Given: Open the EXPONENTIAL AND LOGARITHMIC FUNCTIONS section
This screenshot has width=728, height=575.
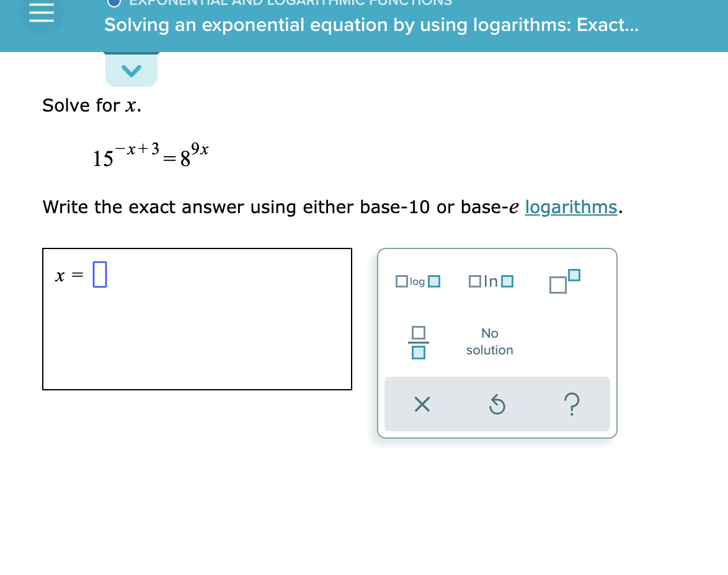Looking at the screenshot, I should point(289,4).
